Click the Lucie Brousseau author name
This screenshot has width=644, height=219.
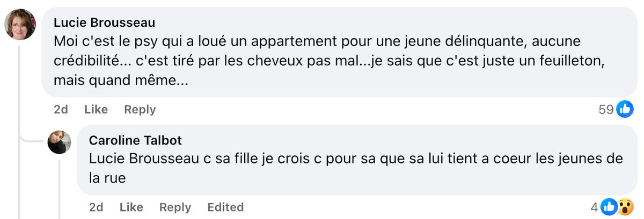(105, 22)
